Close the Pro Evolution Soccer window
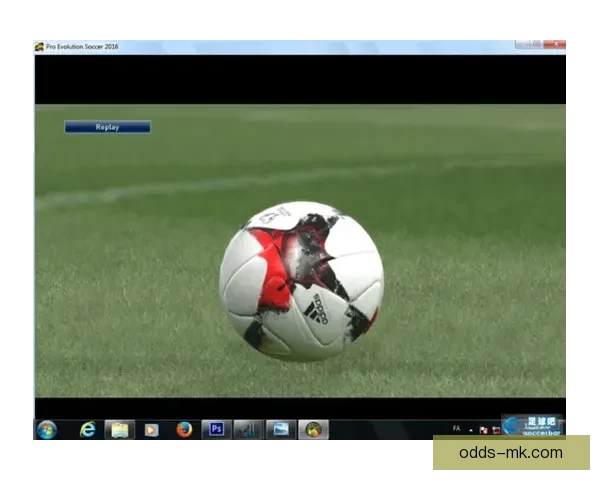This screenshot has width=600, height=480. click(555, 44)
